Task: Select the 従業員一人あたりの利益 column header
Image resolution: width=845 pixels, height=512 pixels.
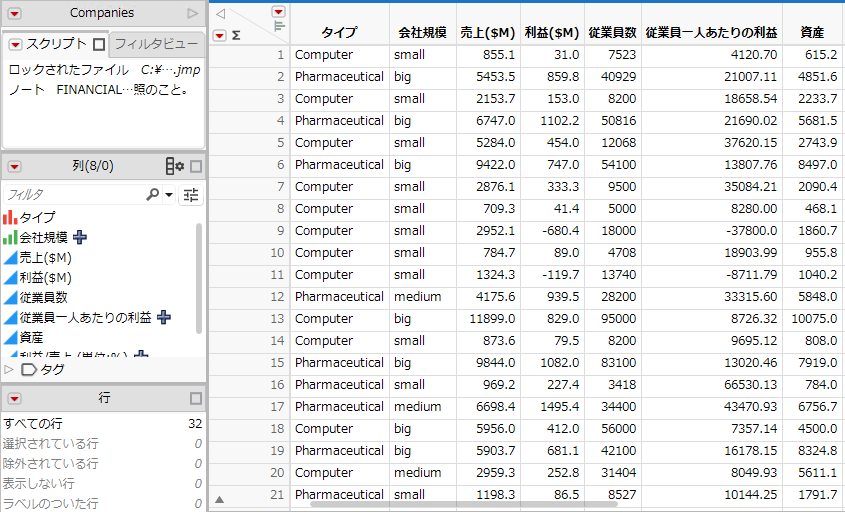Action: point(711,33)
